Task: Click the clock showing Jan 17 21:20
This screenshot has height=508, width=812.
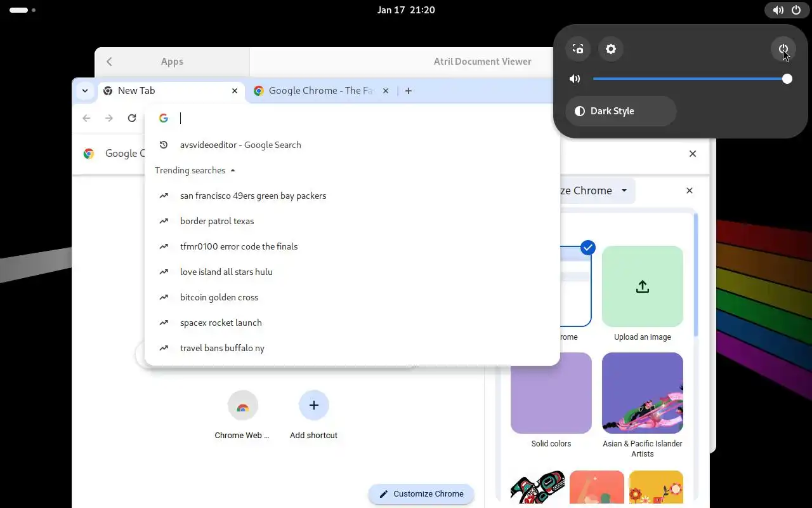Action: pos(406,10)
